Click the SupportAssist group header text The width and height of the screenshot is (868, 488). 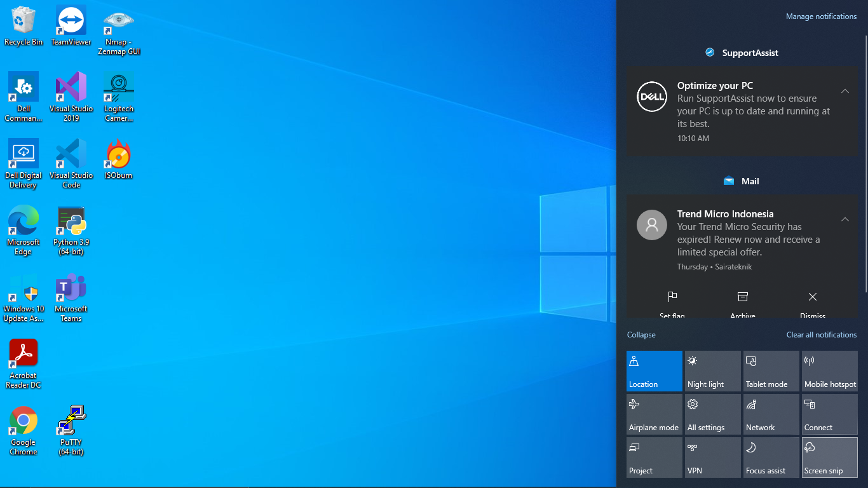750,53
